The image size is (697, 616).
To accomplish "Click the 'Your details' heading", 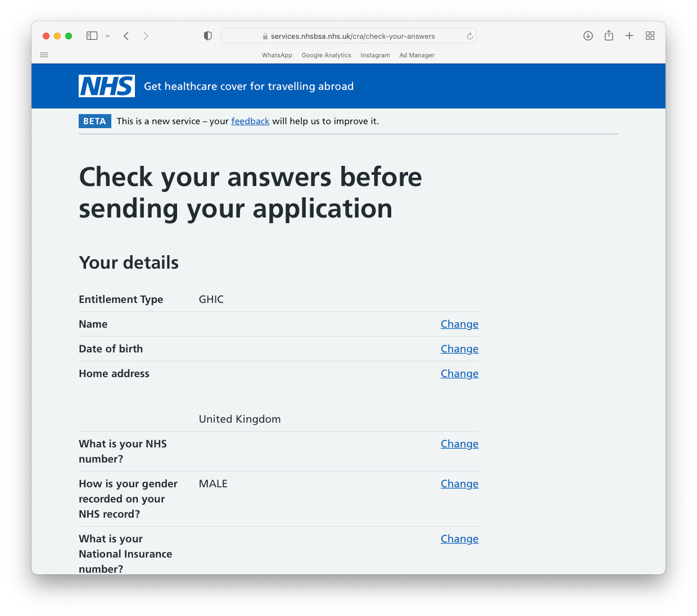I will [x=129, y=262].
